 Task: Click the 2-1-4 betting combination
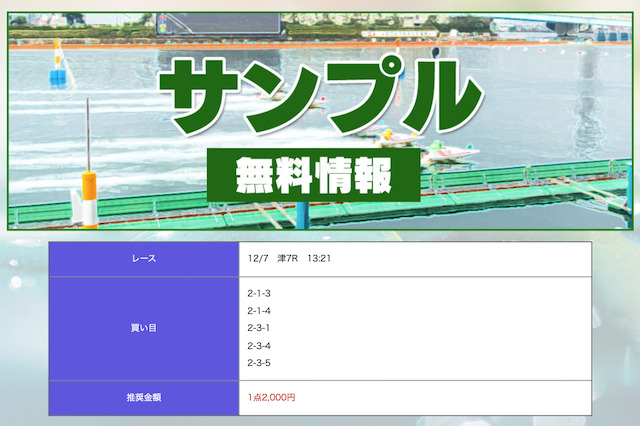click(259, 311)
